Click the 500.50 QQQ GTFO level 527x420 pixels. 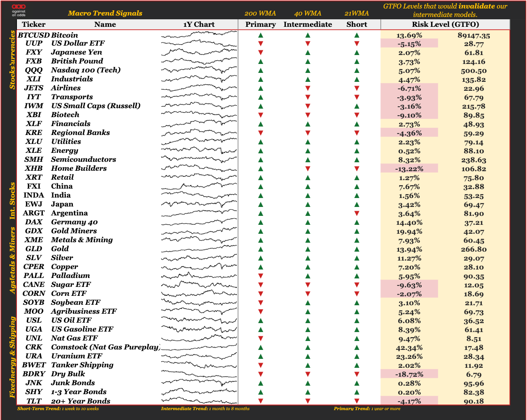473,71
